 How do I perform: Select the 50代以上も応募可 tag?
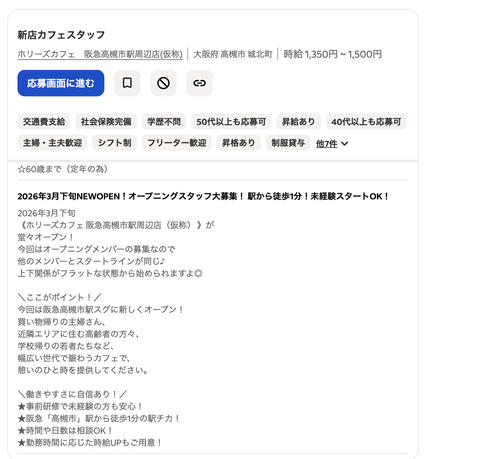pos(231,122)
